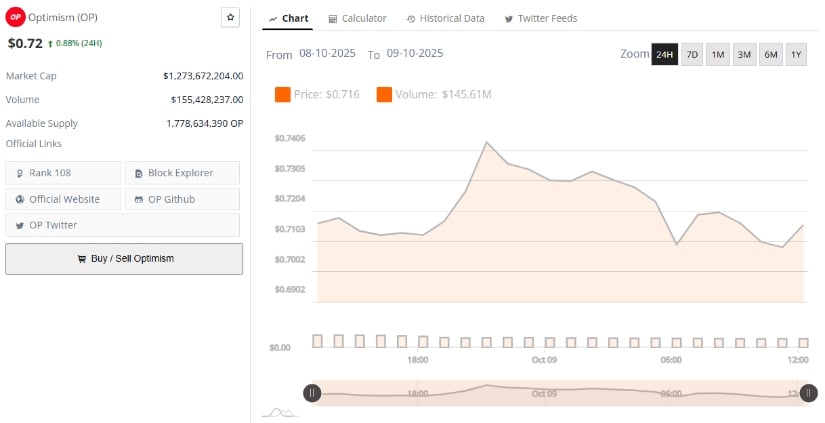Open the Twitter Feeds tab
Viewport: 825px width, 423px height.
(x=541, y=19)
